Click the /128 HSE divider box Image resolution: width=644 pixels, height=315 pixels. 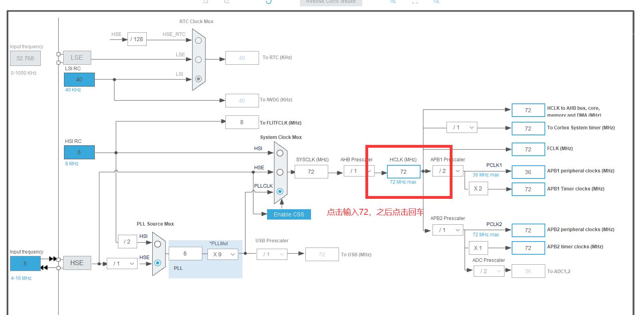tap(137, 39)
